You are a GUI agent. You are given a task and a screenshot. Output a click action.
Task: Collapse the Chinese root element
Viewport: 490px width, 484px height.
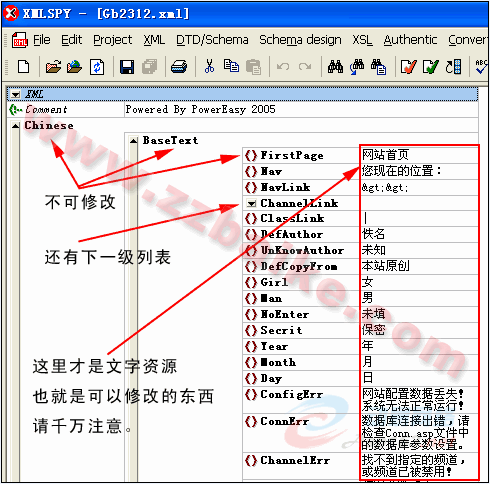point(15,126)
